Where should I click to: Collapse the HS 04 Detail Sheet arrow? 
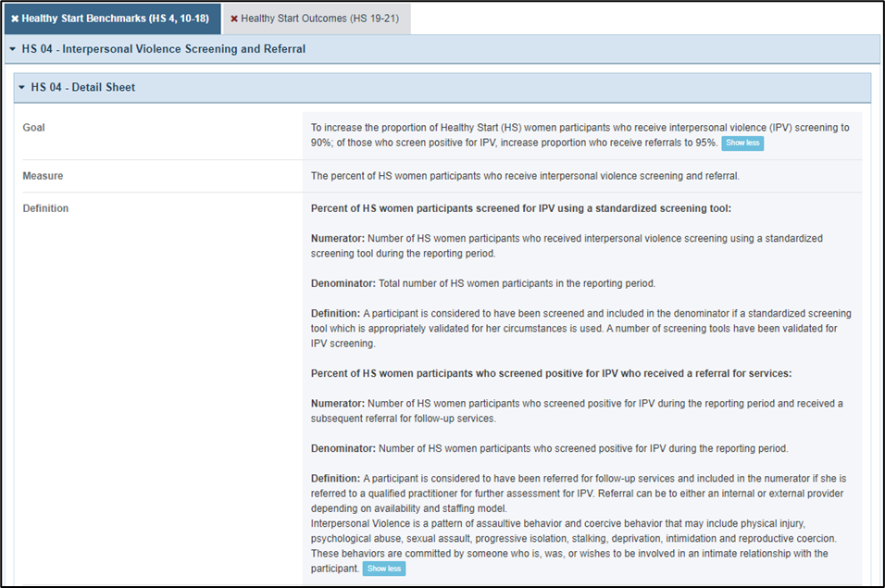point(21,87)
